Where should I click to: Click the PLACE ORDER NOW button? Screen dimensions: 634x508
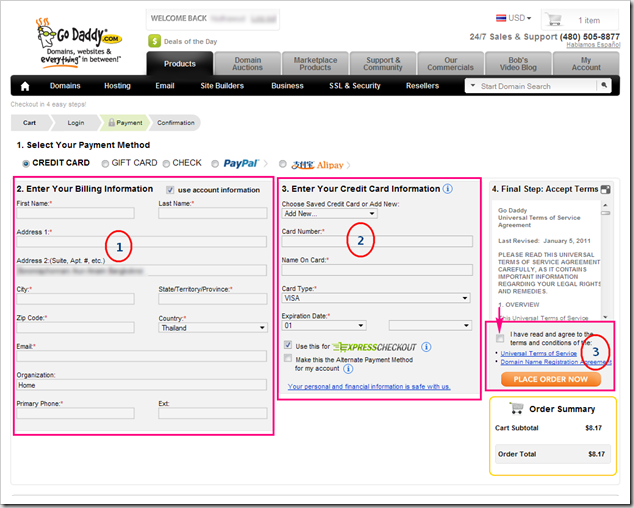point(551,379)
